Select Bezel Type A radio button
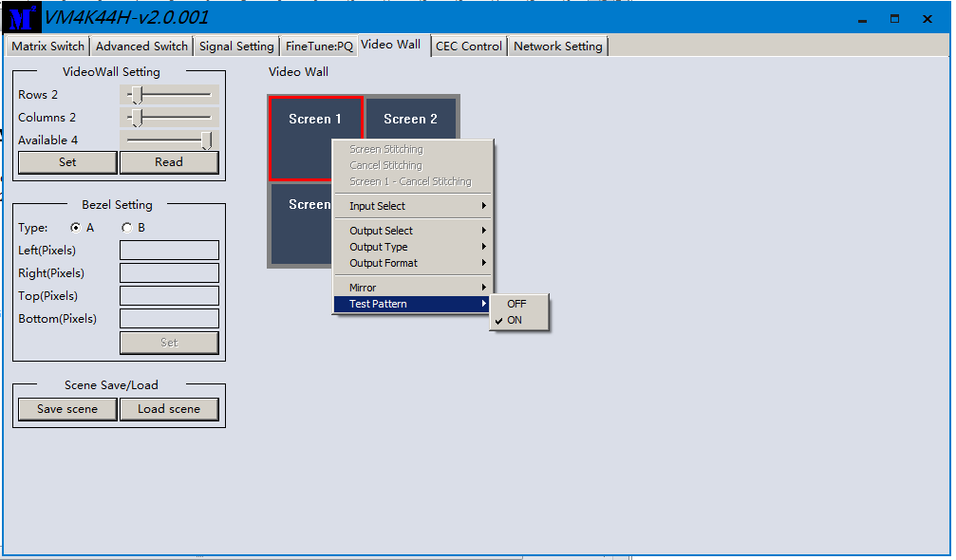 (x=76, y=228)
